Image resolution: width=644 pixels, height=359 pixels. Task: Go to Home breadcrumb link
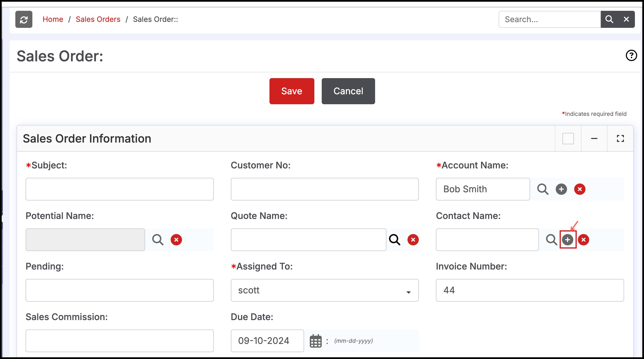pos(53,19)
